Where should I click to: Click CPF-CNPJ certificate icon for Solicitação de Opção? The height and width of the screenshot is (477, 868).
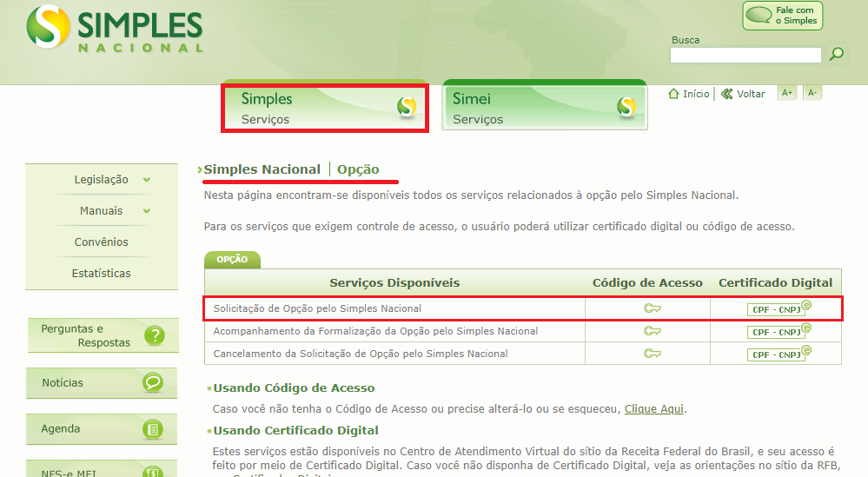coord(779,308)
